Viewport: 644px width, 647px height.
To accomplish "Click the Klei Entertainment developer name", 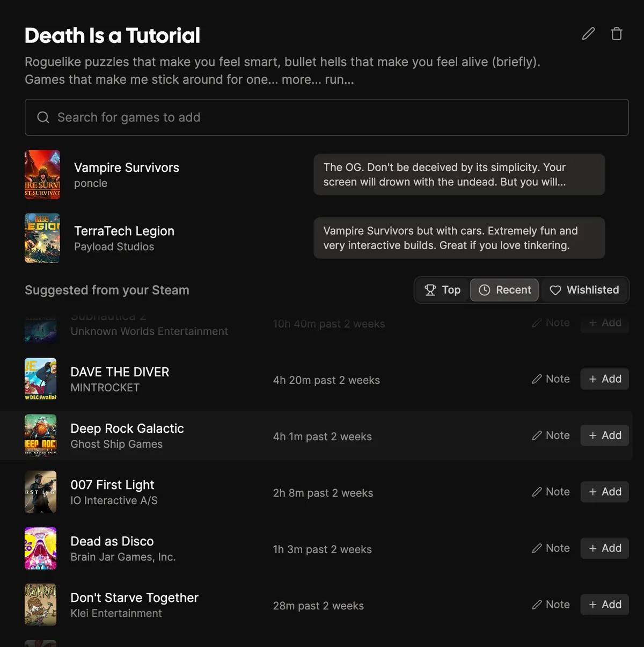I will pos(116,613).
